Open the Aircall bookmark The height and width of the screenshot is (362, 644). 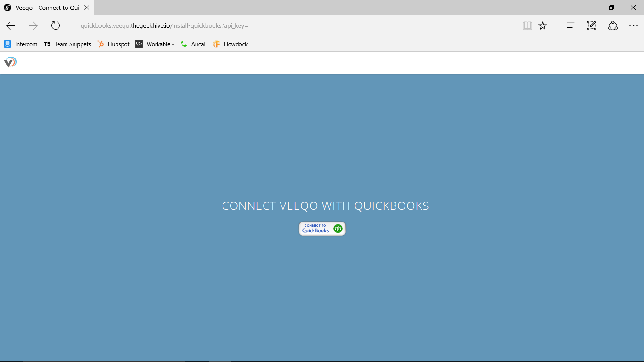[x=193, y=44]
